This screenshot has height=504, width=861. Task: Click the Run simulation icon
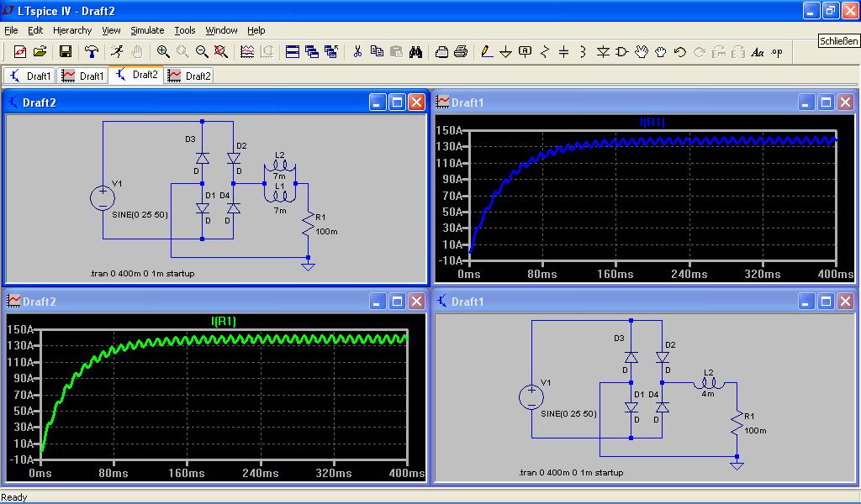117,52
